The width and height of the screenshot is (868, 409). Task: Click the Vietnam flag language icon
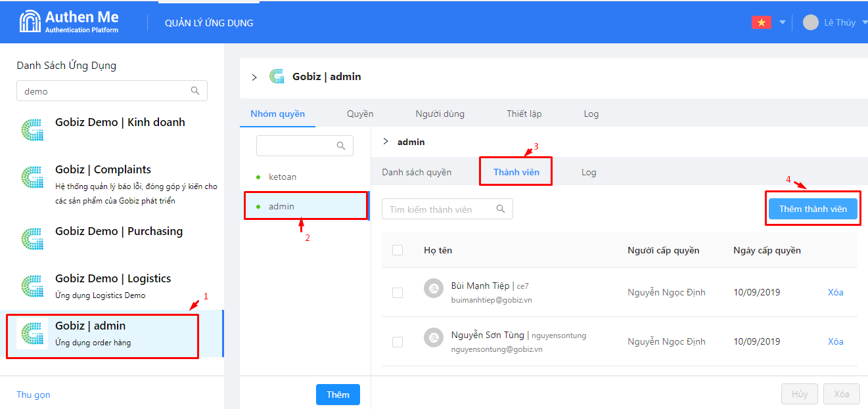[761, 22]
